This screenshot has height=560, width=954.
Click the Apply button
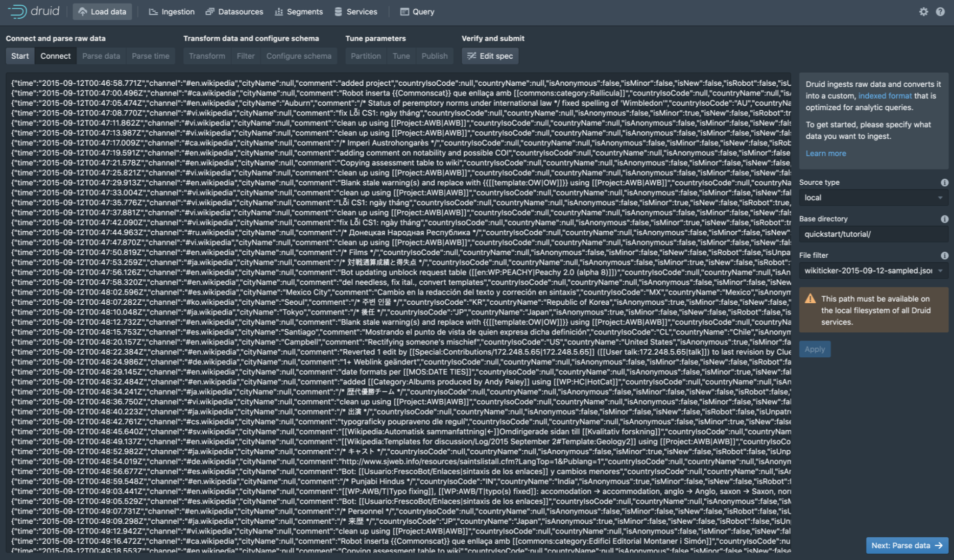click(x=815, y=349)
